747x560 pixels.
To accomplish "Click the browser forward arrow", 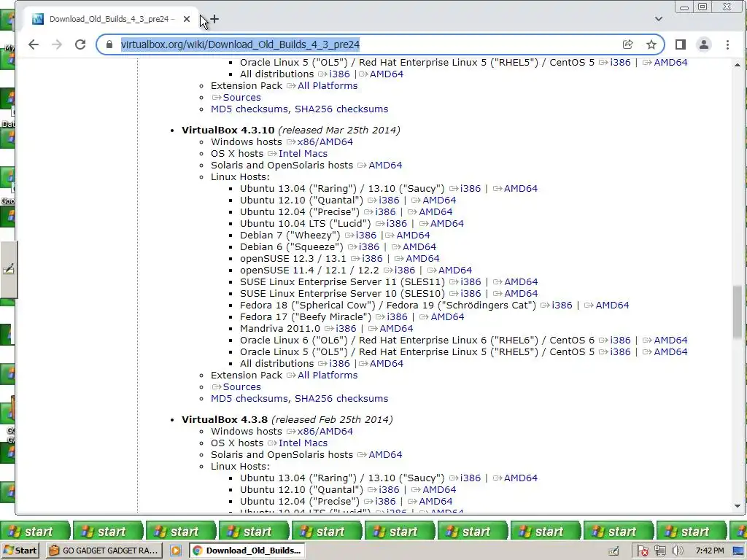I will (57, 44).
